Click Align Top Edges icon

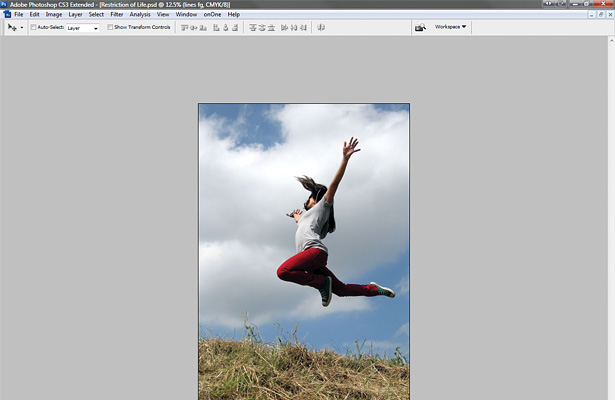click(184, 27)
